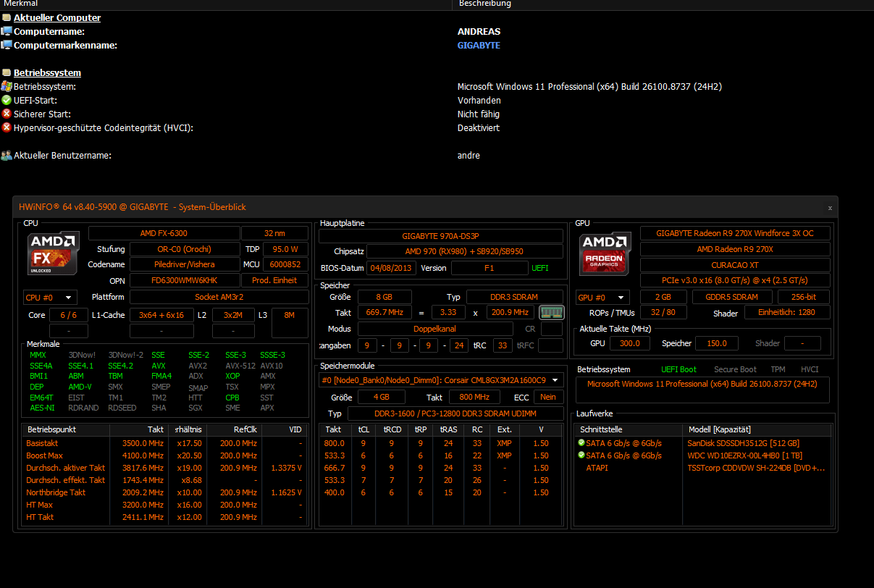This screenshot has width=874, height=588.
Task: Click the Einheitlich: 1280 shader value
Action: click(786, 313)
